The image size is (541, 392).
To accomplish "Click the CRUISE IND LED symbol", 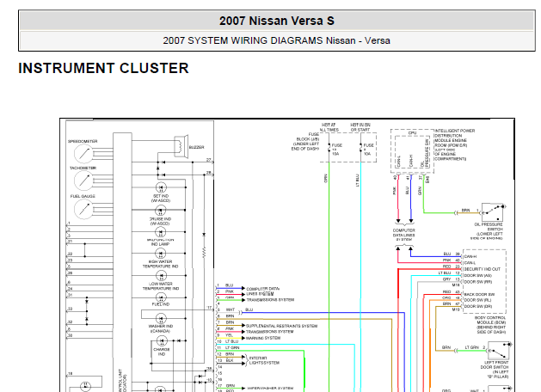I will (x=161, y=210).
